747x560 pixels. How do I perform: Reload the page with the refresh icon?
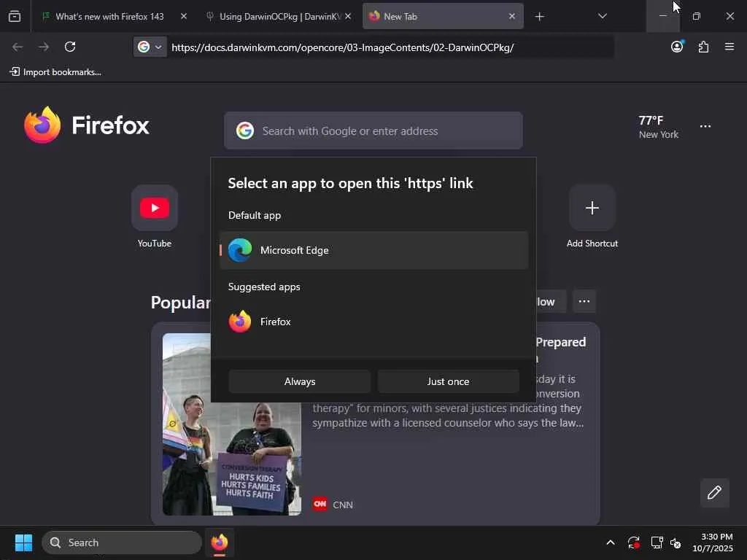[x=70, y=47]
